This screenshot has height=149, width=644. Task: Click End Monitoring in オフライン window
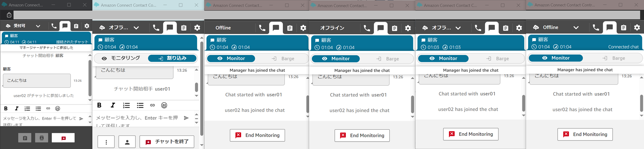click(362, 135)
